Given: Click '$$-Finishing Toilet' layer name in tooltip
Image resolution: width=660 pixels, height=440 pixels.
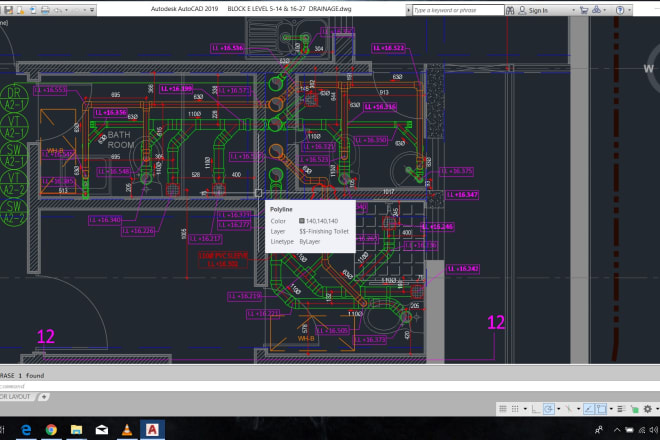Looking at the screenshot, I should click(x=324, y=231).
